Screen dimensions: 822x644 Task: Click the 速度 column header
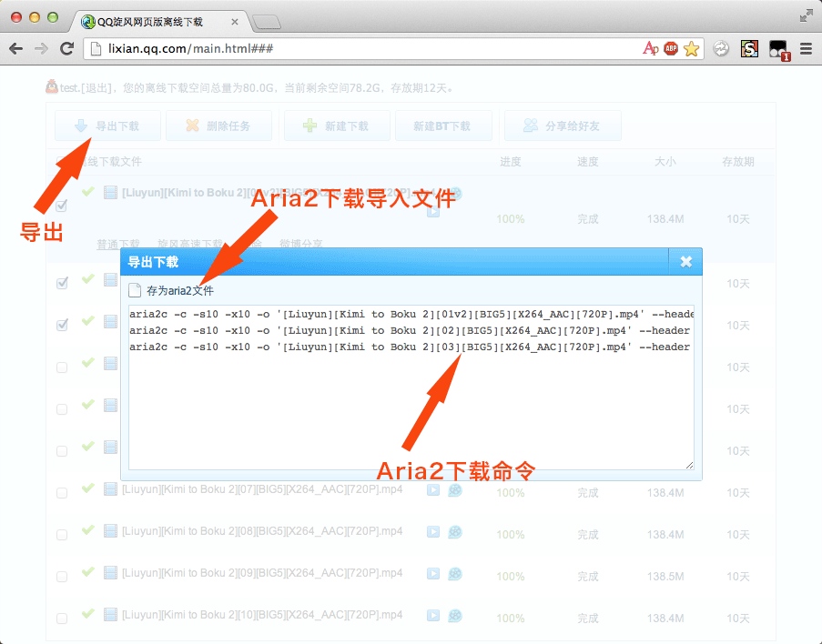click(x=588, y=161)
